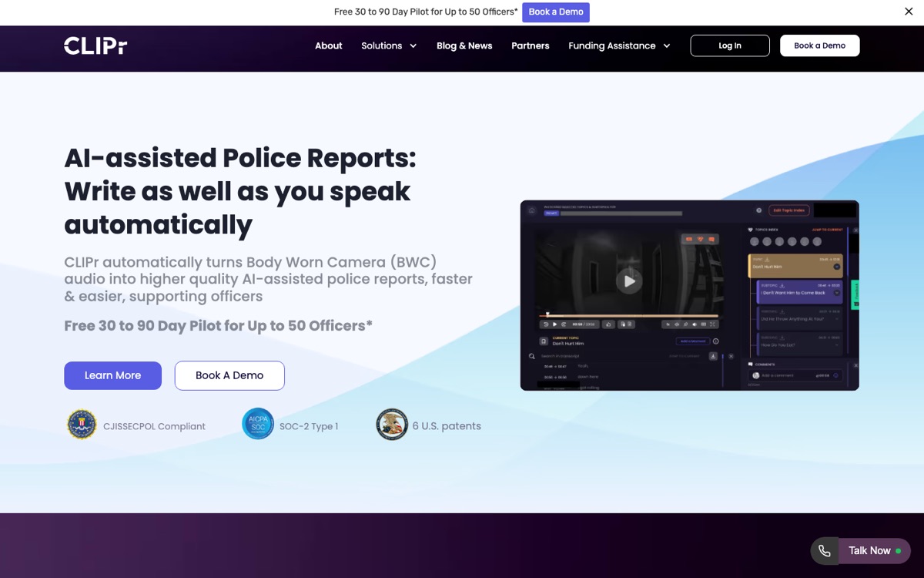Click the small play icon in demo controls

(x=554, y=324)
